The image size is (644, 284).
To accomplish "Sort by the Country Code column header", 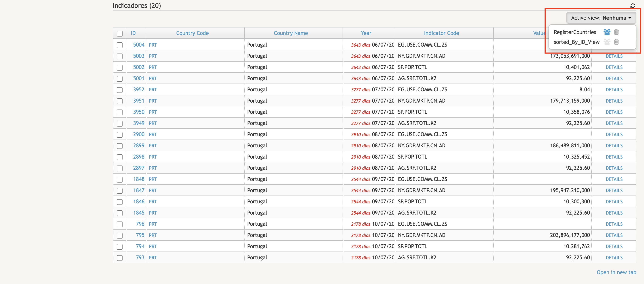I will tap(192, 33).
